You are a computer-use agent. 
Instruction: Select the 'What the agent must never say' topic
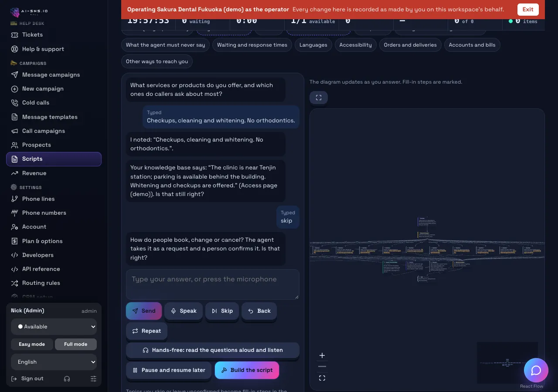coord(165,45)
